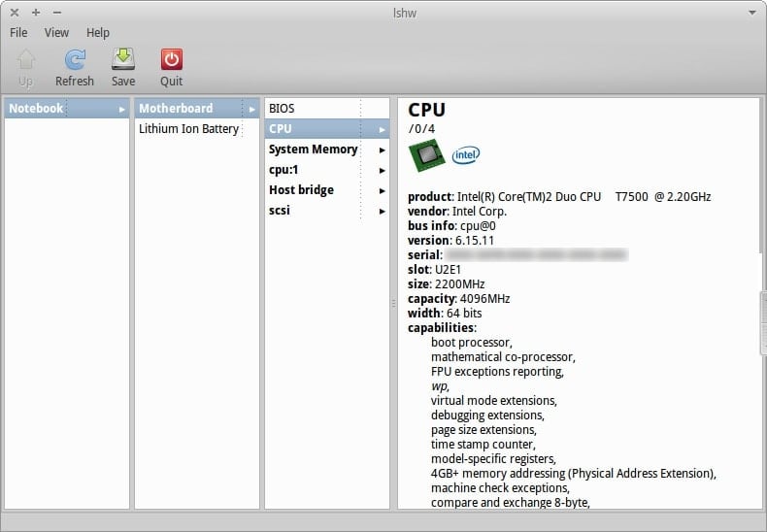Click 4GB+ memory addressing text
The height and width of the screenshot is (532, 767).
tap(574, 474)
